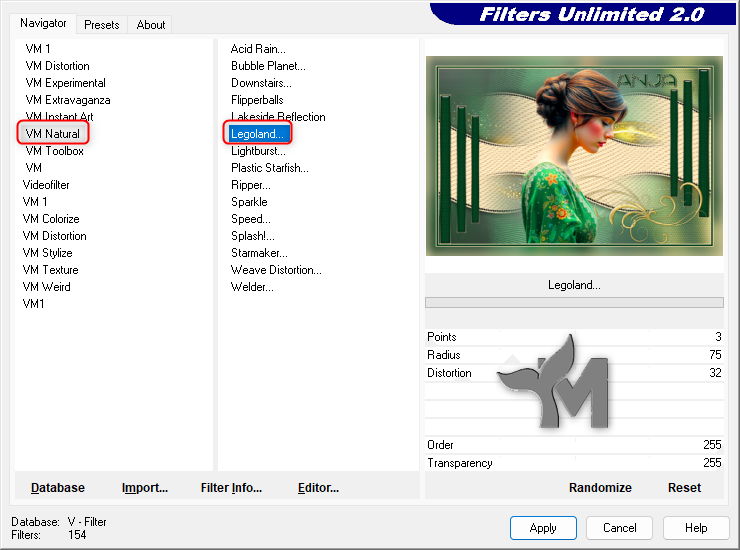Adjust the Points slider
The height and width of the screenshot is (550, 740).
[574, 337]
